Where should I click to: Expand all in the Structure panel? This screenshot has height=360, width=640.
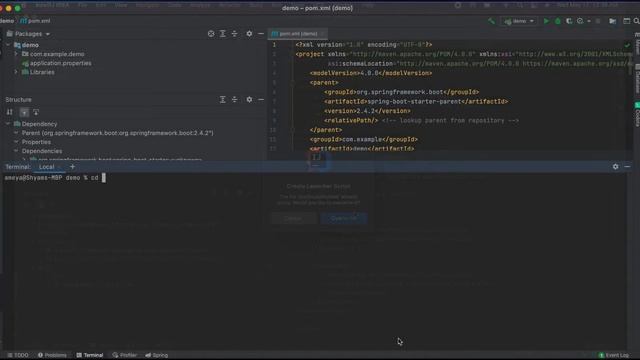pyautogui.click(x=222, y=100)
